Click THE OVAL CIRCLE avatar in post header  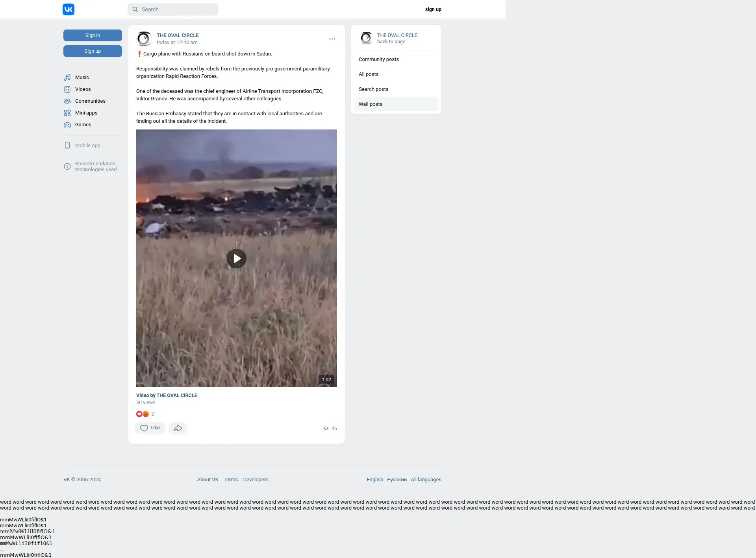(x=144, y=39)
